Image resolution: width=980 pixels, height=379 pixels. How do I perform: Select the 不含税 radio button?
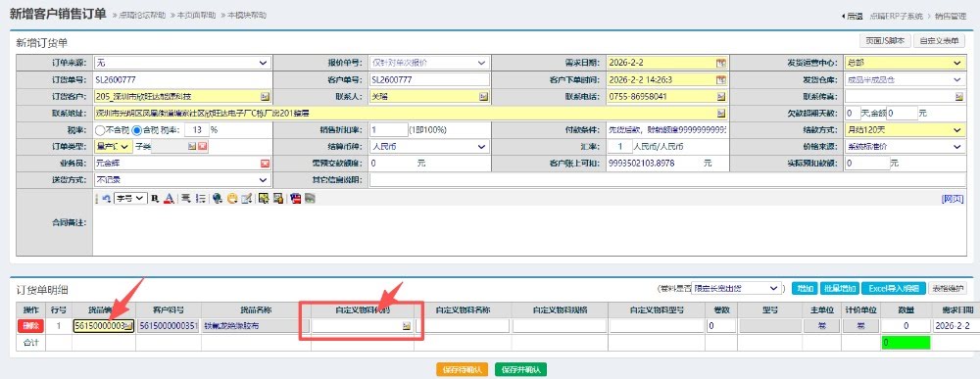pyautogui.click(x=99, y=130)
